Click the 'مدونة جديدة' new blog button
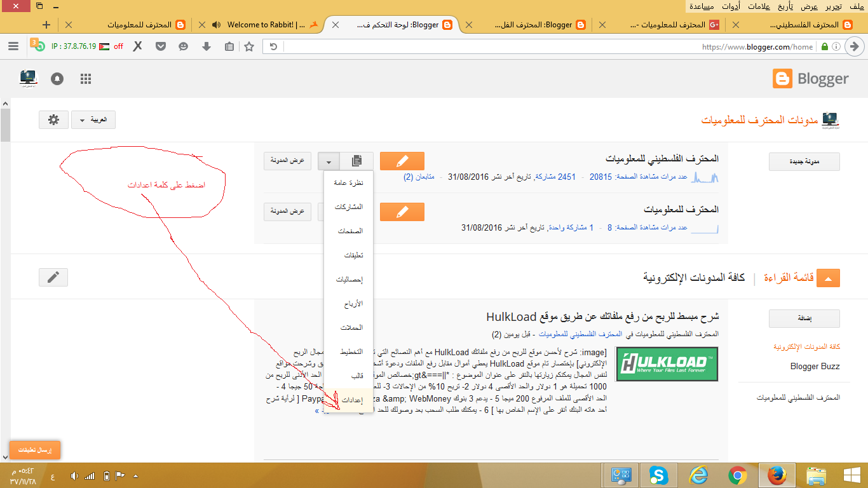This screenshot has width=868, height=488. [x=804, y=161]
